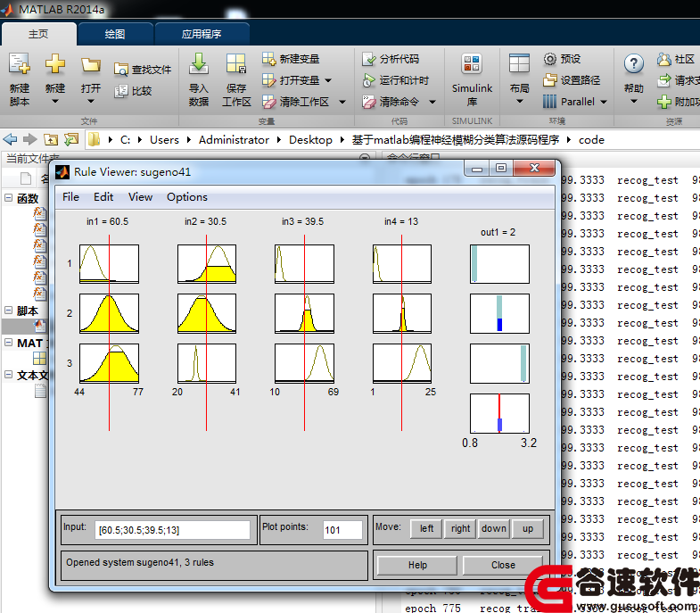
Task: Click the left move button
Action: 426,528
